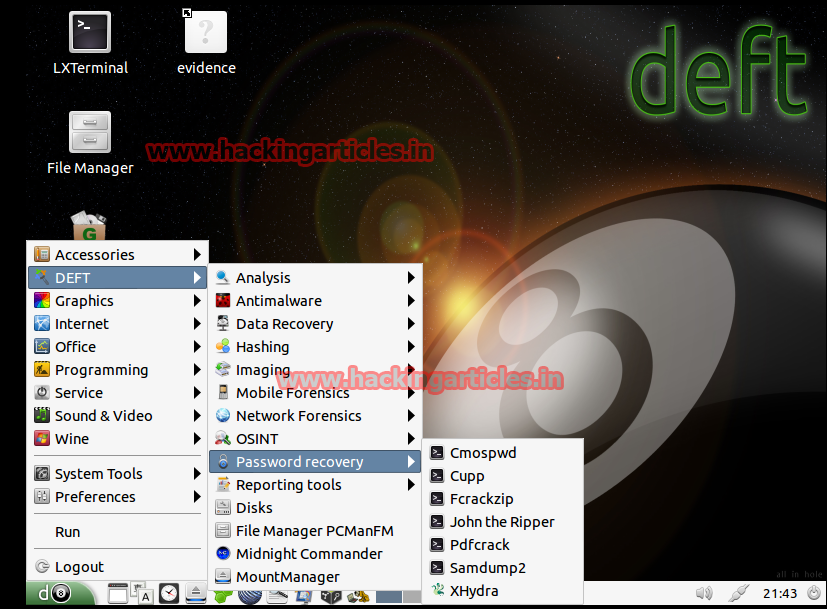Click the Wine logo icon
This screenshot has height=609, width=827.
click(42, 438)
